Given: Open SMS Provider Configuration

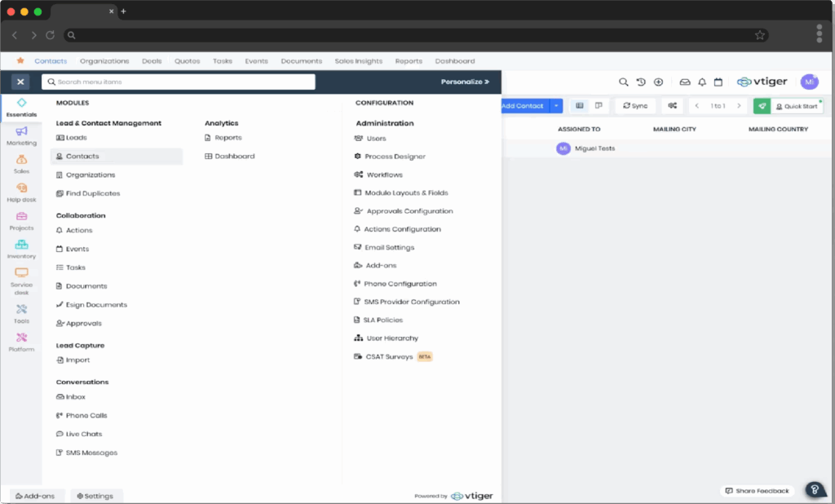Looking at the screenshot, I should point(407,302).
